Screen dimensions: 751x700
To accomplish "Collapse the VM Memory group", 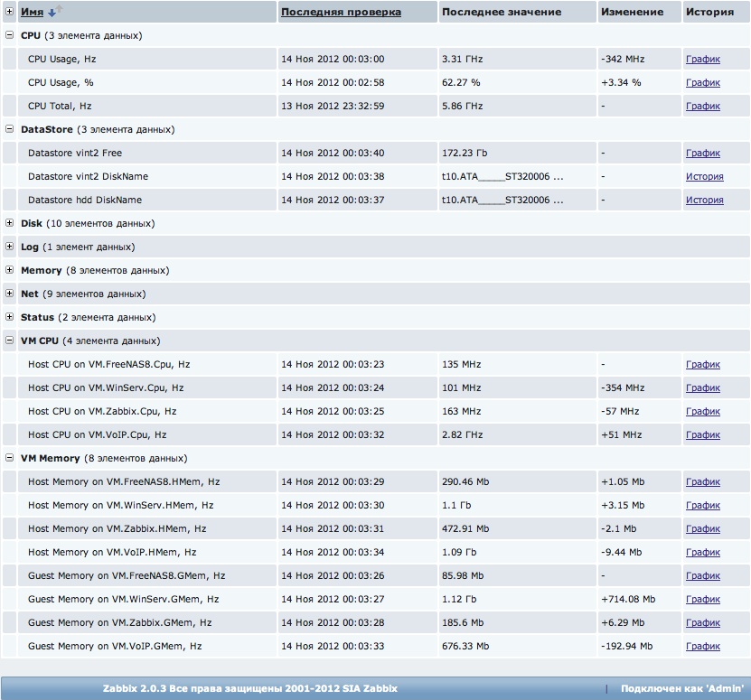I will [10, 458].
